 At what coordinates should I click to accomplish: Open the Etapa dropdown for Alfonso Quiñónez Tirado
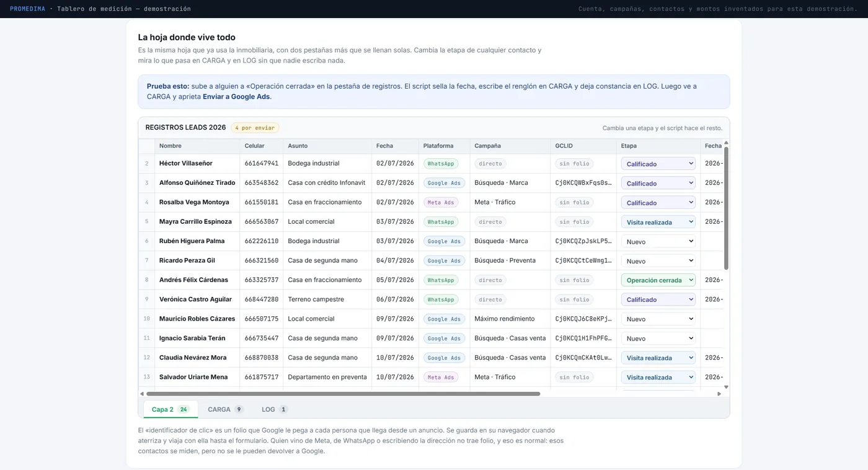click(x=658, y=183)
